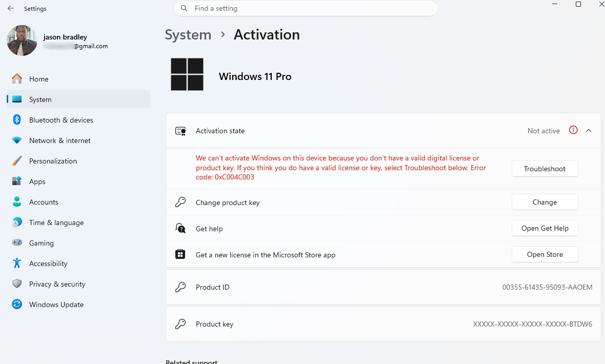Click the Activation state label
The height and width of the screenshot is (364, 605).
point(220,131)
